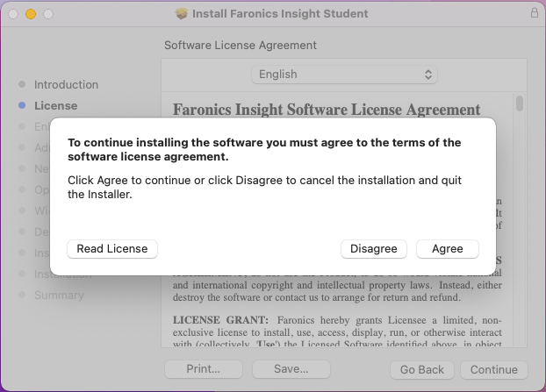This screenshot has height=392, width=546.
Task: Click the package icon beside the window title
Action: click(182, 14)
